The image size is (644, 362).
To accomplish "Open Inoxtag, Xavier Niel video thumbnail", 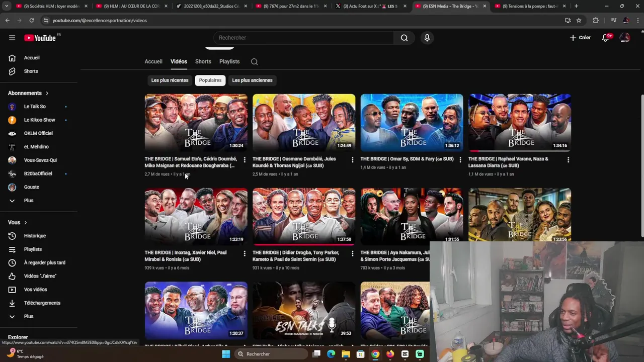I will click(x=196, y=216).
